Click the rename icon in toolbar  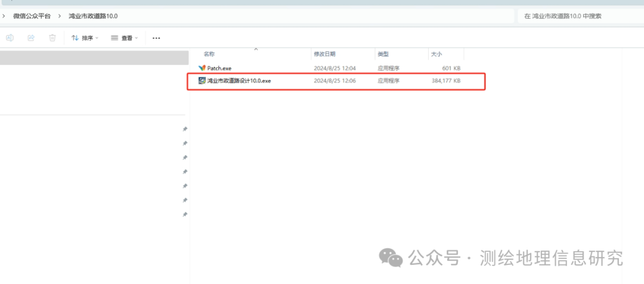pyautogui.click(x=10, y=38)
